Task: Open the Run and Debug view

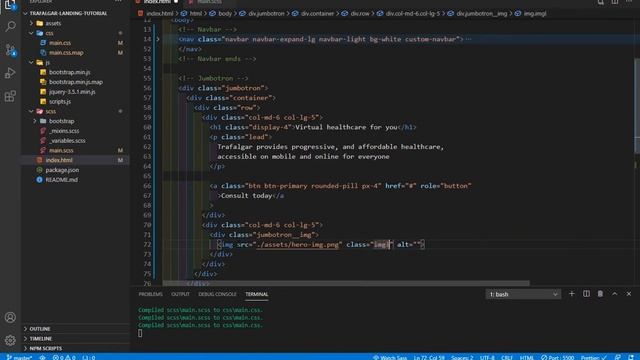Action: [x=10, y=73]
